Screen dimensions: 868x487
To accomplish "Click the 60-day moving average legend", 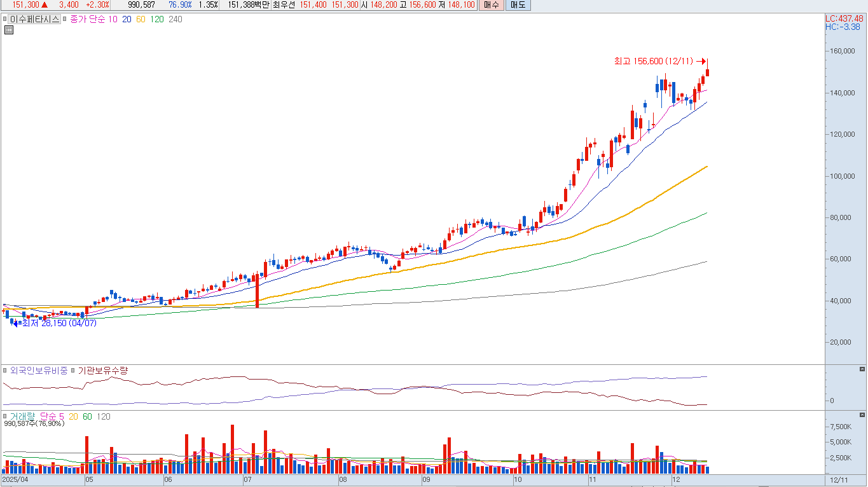I will (x=141, y=19).
